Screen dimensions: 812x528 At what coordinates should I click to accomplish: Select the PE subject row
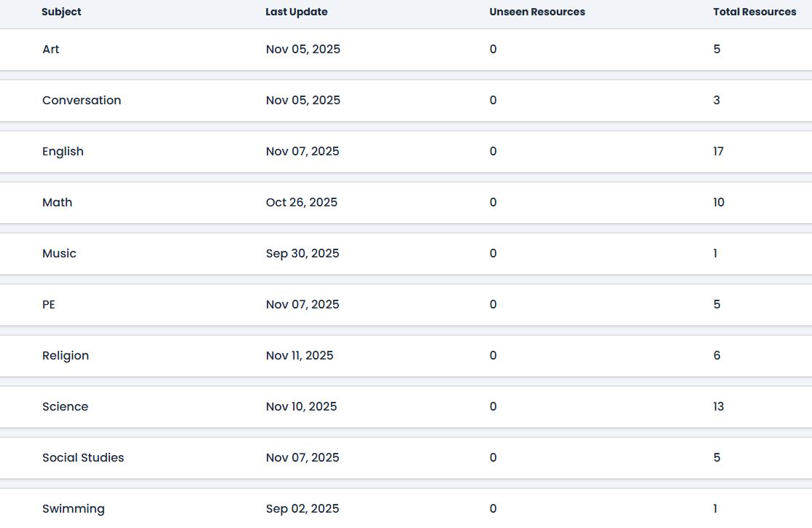(x=49, y=305)
